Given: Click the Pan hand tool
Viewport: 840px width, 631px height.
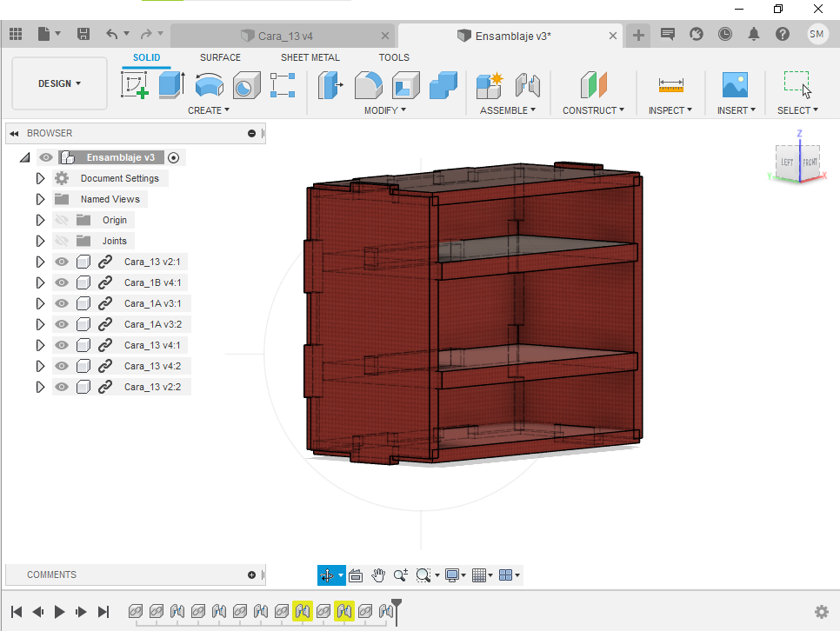Looking at the screenshot, I should click(378, 575).
